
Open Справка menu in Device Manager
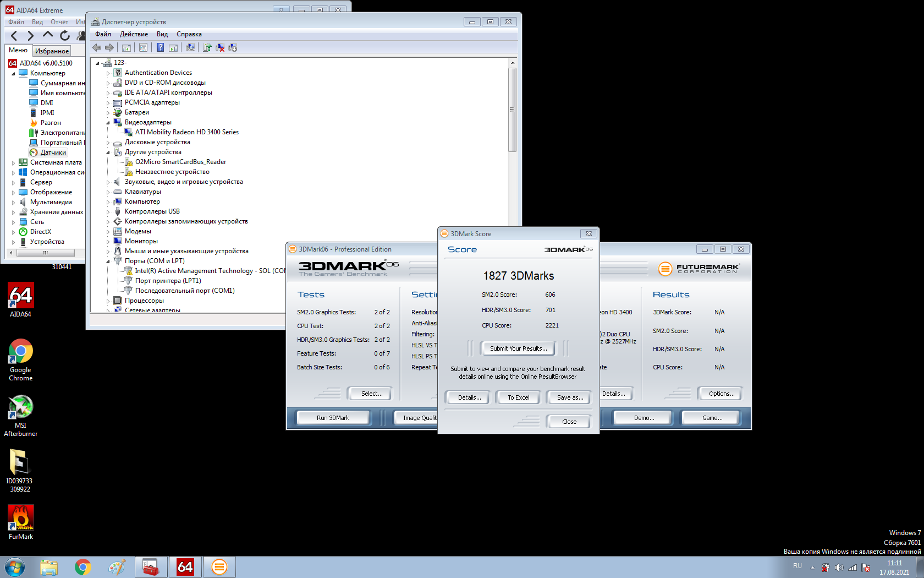(189, 34)
